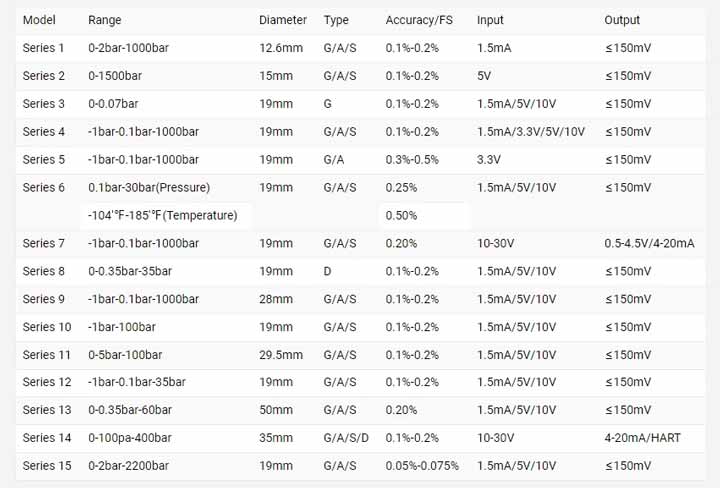Screen dimensions: 720x488
Task: Select the G/A/S/D type cell
Action: [x=346, y=438]
